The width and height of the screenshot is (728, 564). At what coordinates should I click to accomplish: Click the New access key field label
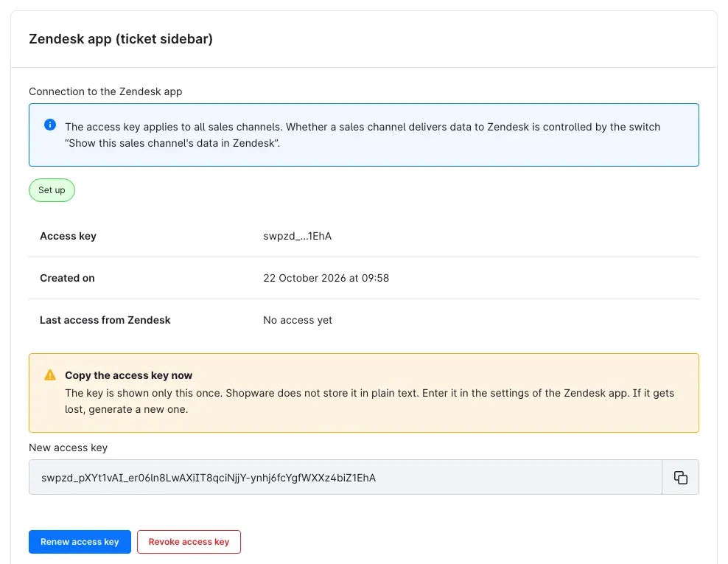pos(69,448)
